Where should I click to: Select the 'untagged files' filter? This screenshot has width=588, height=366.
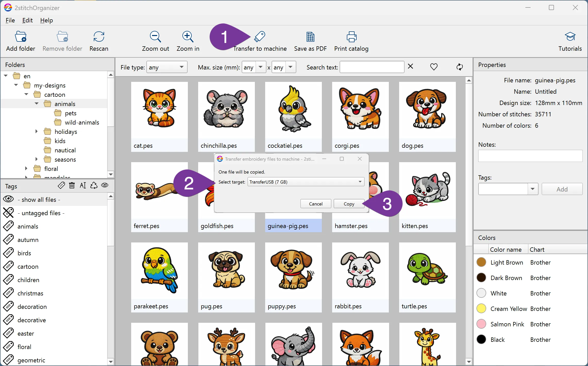pyautogui.click(x=54, y=213)
